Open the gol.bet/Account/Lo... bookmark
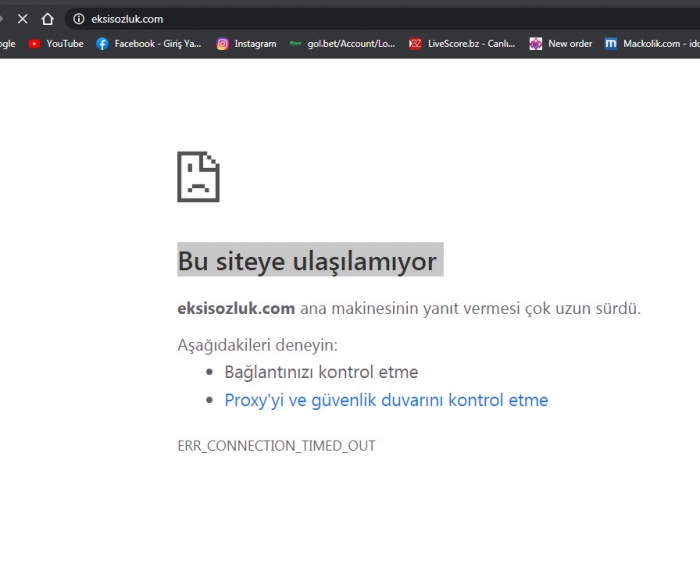Viewport: 700px width, 567px height. click(342, 44)
